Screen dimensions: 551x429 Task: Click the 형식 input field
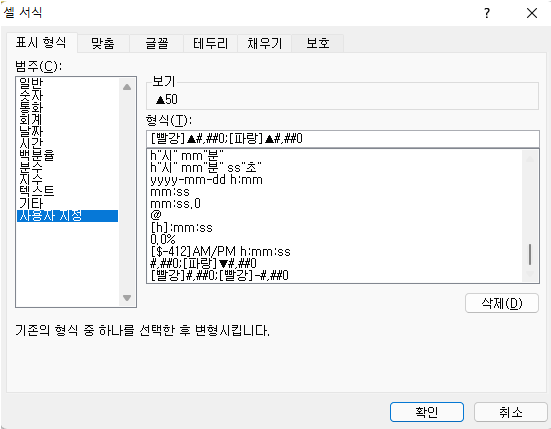[x=343, y=139]
